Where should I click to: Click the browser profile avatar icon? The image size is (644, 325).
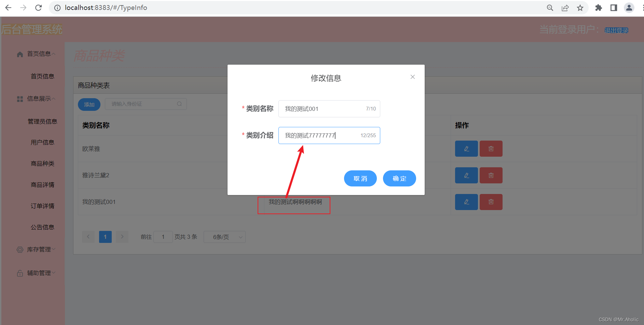(629, 8)
